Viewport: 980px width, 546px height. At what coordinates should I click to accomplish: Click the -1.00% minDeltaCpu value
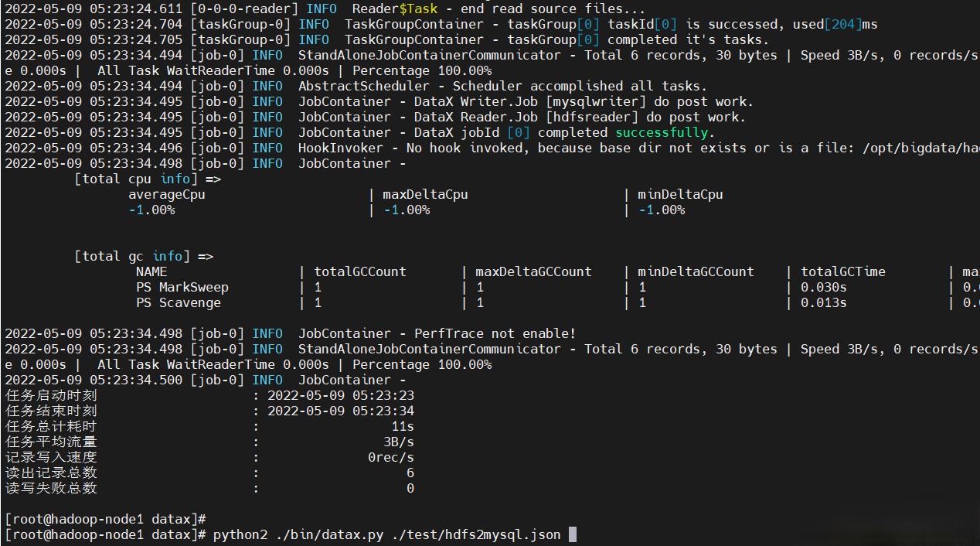tap(662, 210)
